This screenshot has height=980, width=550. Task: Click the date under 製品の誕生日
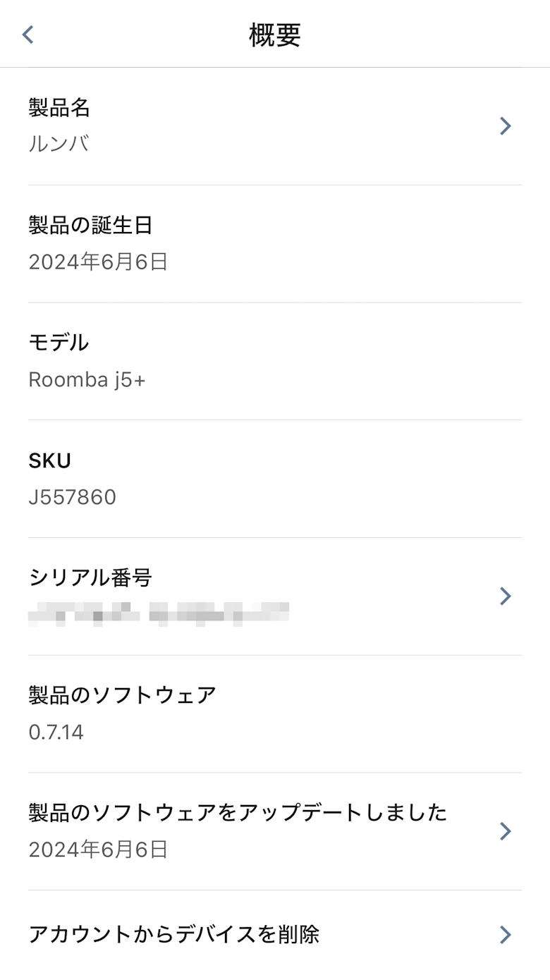pos(98,262)
